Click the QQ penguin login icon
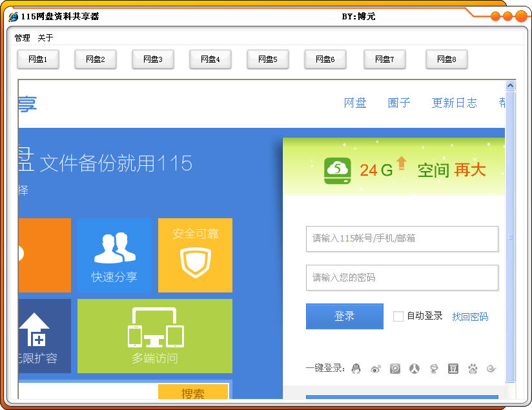 pos(356,368)
